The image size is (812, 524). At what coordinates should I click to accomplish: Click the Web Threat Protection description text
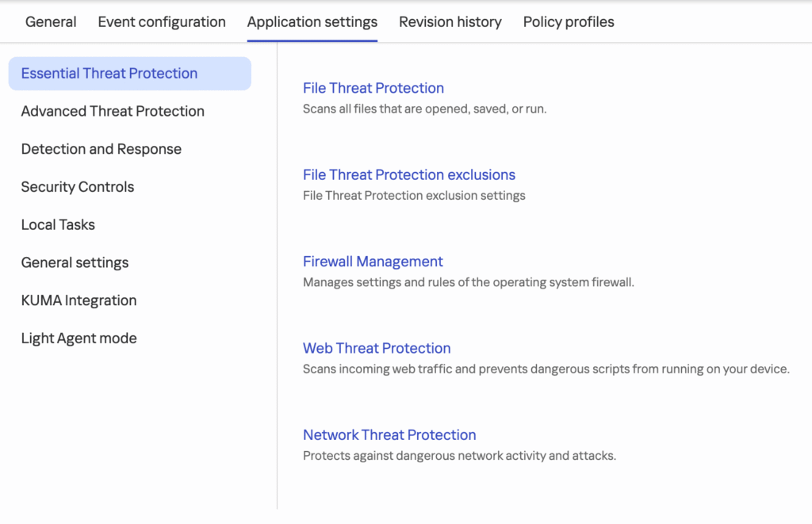[x=546, y=369]
